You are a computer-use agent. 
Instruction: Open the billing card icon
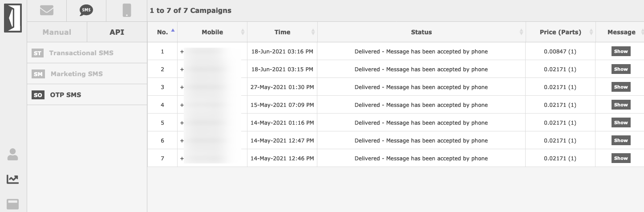click(x=13, y=204)
